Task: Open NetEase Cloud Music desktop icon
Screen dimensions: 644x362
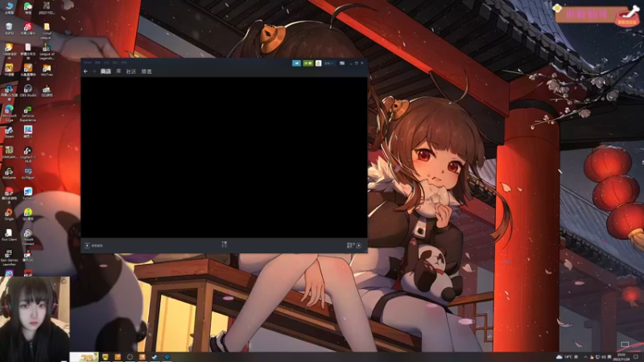Action: pyautogui.click(x=28, y=29)
